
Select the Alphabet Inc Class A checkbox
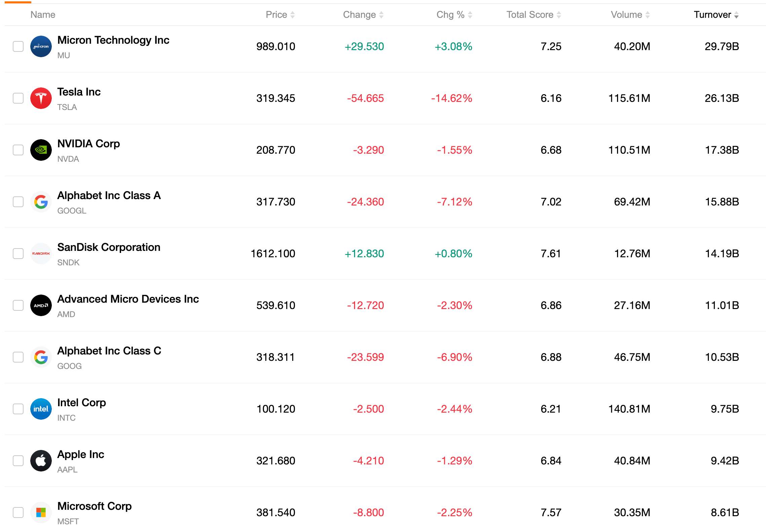point(18,202)
